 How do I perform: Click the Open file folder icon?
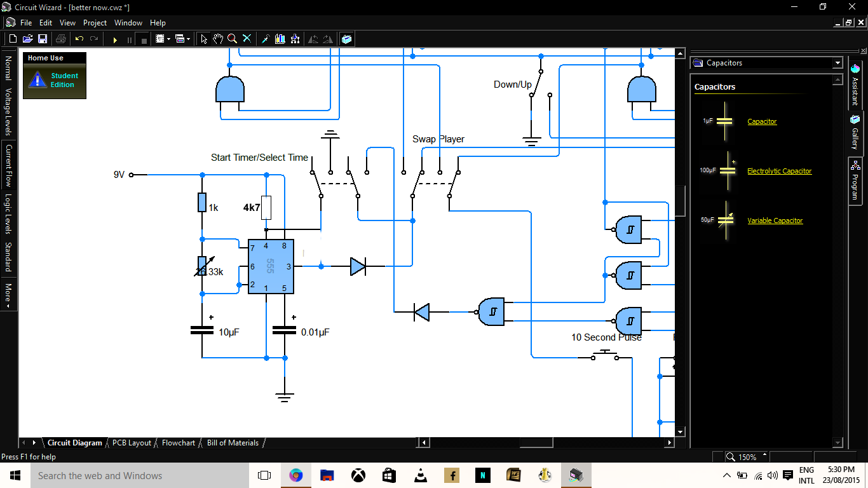27,39
